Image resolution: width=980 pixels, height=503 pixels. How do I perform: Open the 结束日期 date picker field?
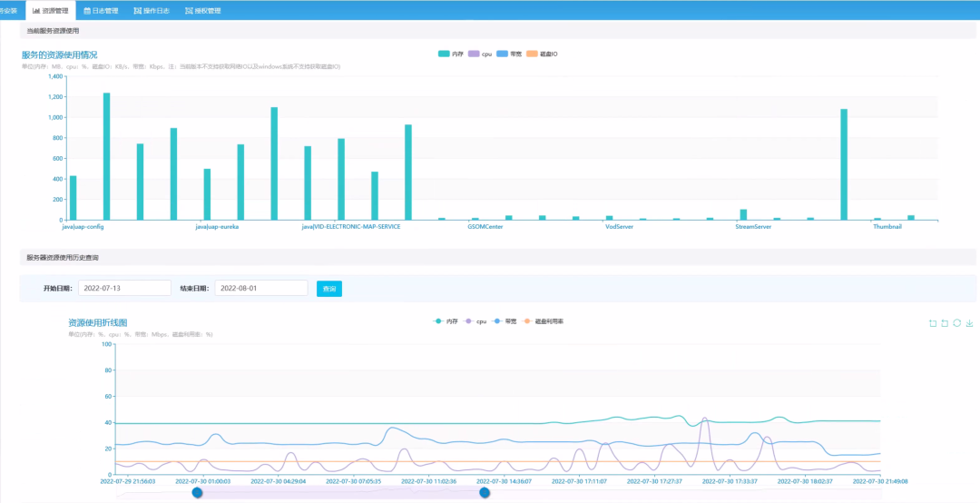click(261, 288)
